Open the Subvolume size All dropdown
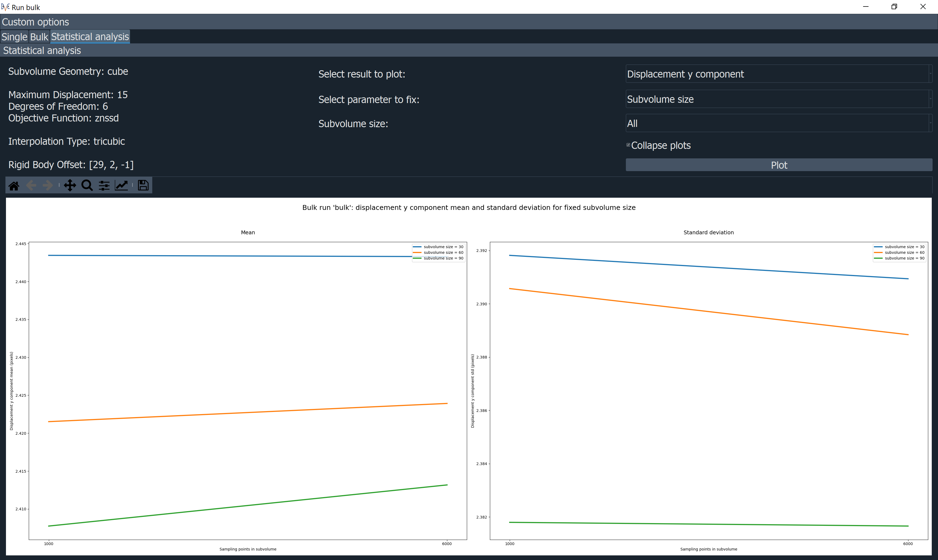 pyautogui.click(x=779, y=123)
